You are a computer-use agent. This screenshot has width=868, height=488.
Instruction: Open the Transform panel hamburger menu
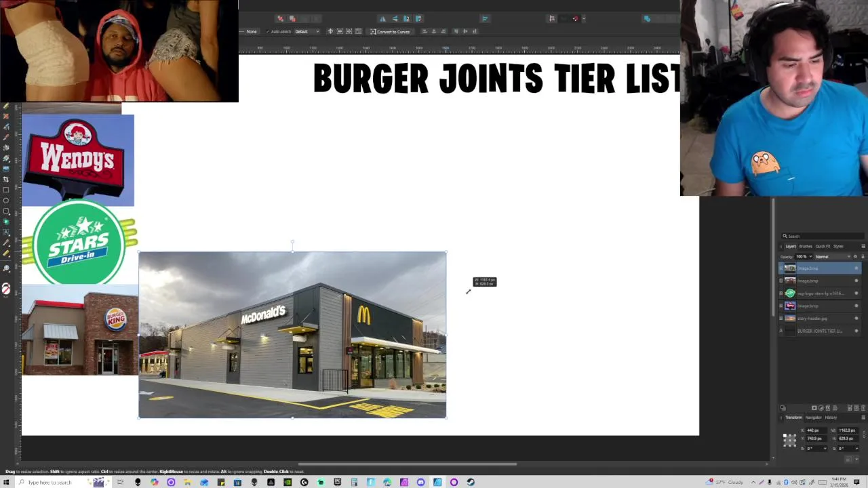[863, 418]
